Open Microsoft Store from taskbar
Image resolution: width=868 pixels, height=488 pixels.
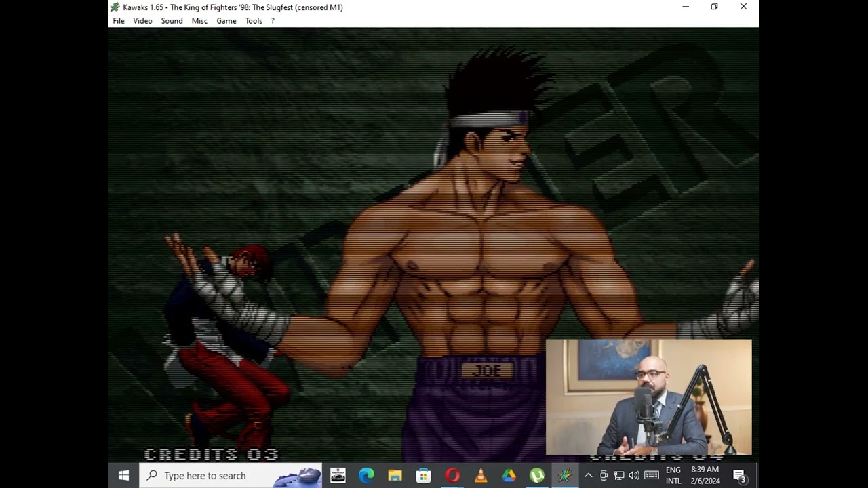point(423,476)
